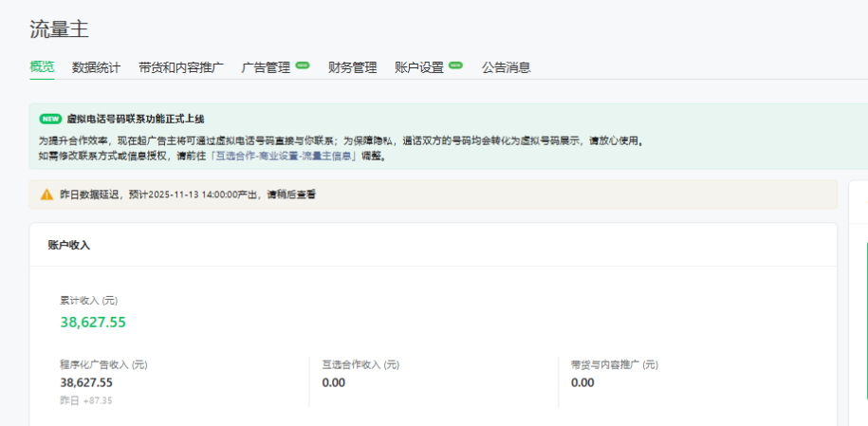This screenshot has width=868, height=426.
Task: Click the 流量主 page title
Action: pos(59,29)
